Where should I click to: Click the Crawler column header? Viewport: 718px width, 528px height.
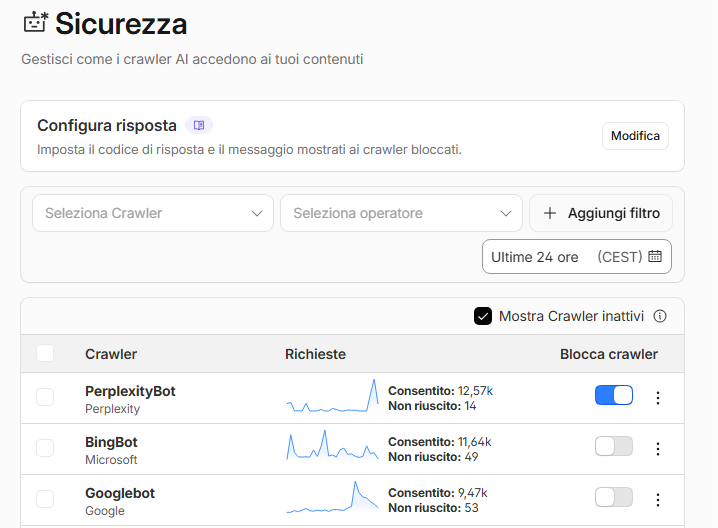[x=111, y=354]
